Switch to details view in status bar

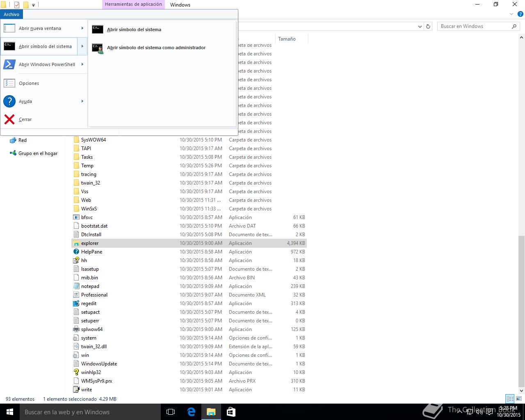coord(510,399)
